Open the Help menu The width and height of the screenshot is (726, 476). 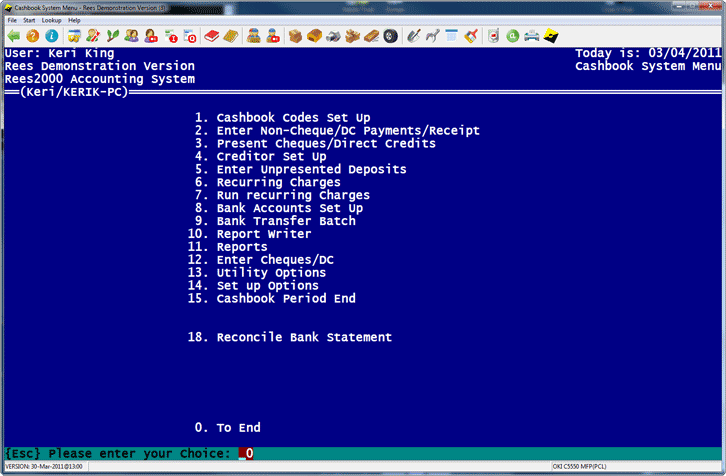pyautogui.click(x=75, y=20)
